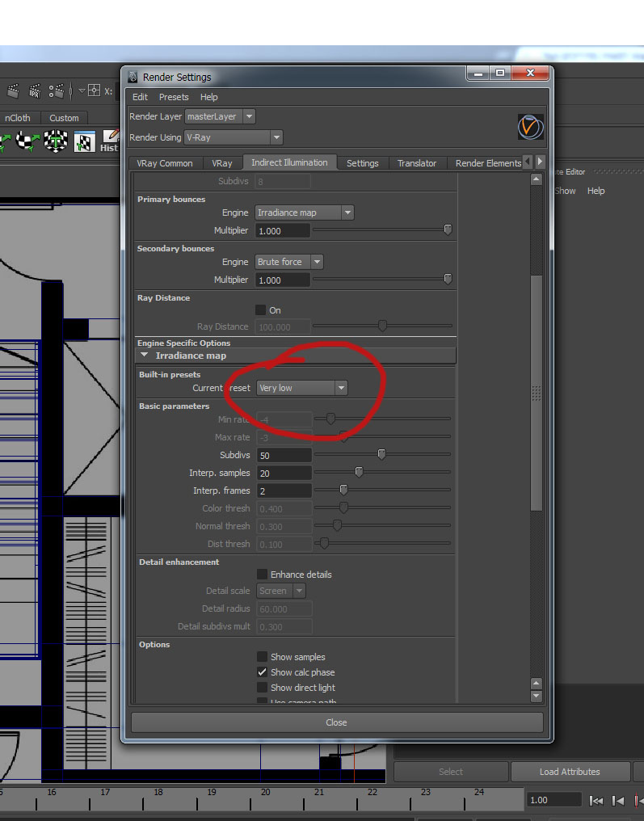Click the scrollbar up arrow at panel top
This screenshot has height=821, width=644.
pyautogui.click(x=537, y=179)
